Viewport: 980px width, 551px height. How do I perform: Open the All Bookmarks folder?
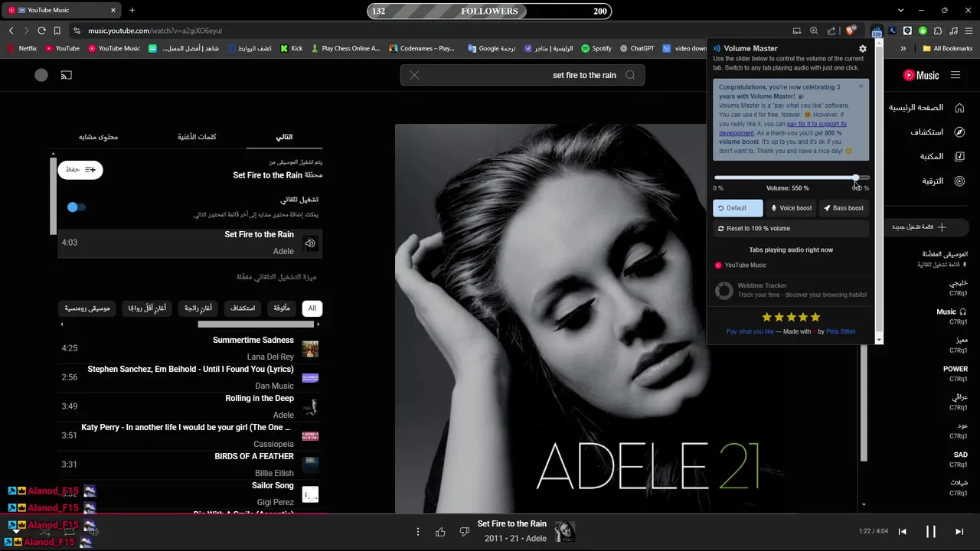pos(947,48)
